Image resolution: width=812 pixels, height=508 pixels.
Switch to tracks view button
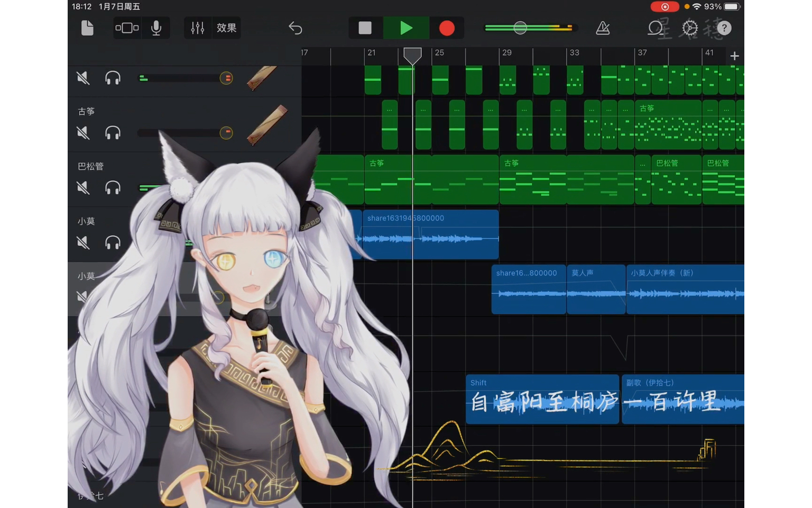click(127, 28)
